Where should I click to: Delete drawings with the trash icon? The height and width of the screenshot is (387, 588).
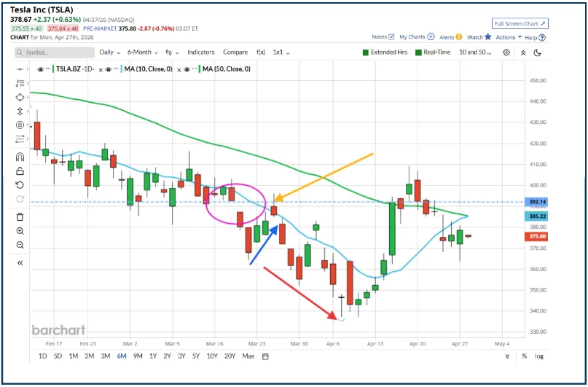pos(20,216)
